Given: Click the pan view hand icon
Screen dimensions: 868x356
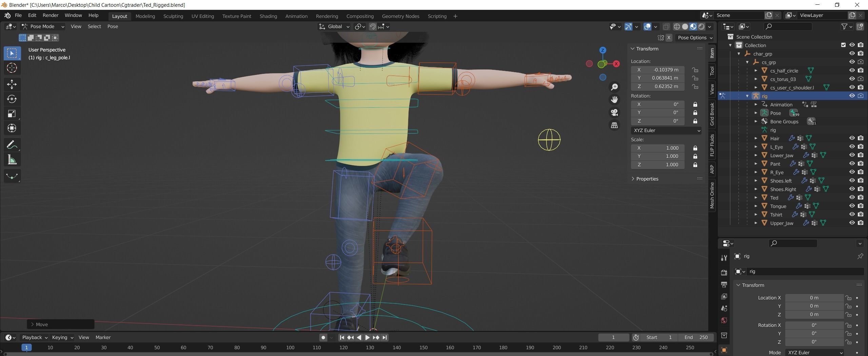Looking at the screenshot, I should click(x=614, y=100).
